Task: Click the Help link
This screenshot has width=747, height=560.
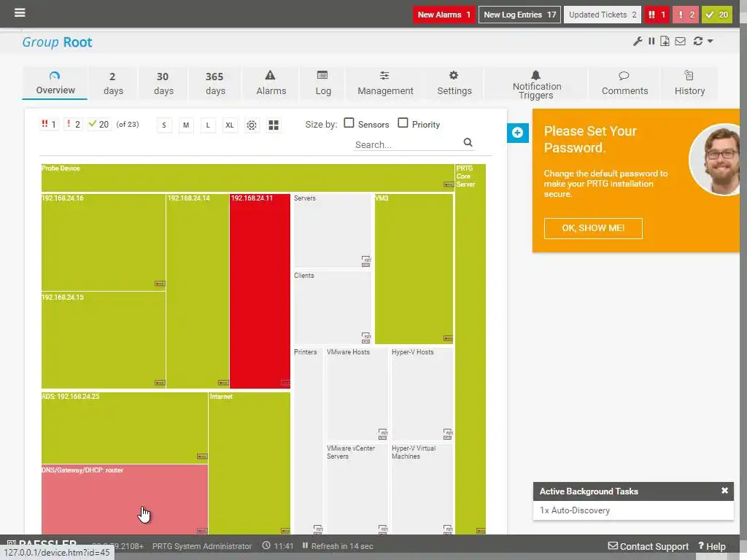Action: pos(712,546)
